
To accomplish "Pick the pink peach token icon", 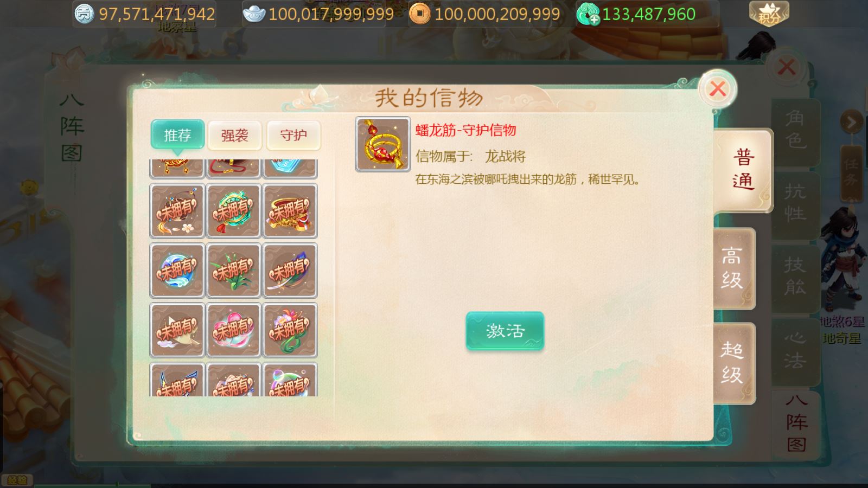I will 234,330.
